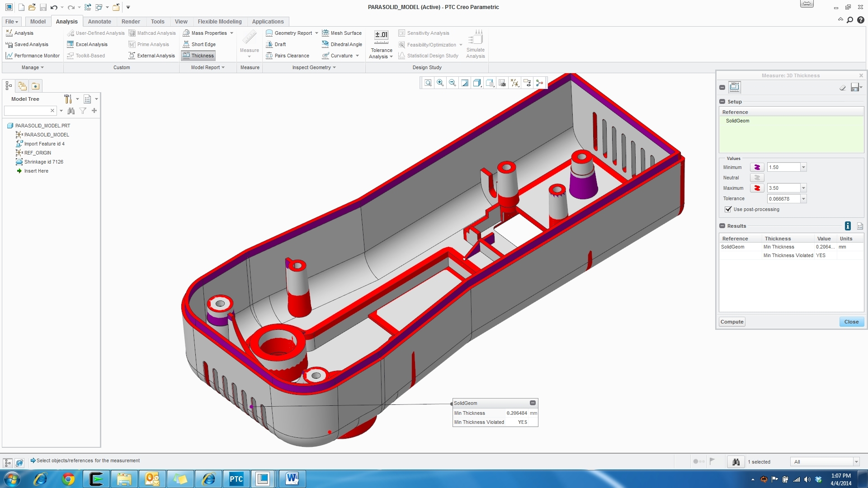This screenshot has height=488, width=868.
Task: Click the Zoom In toolbar icon
Action: (440, 83)
